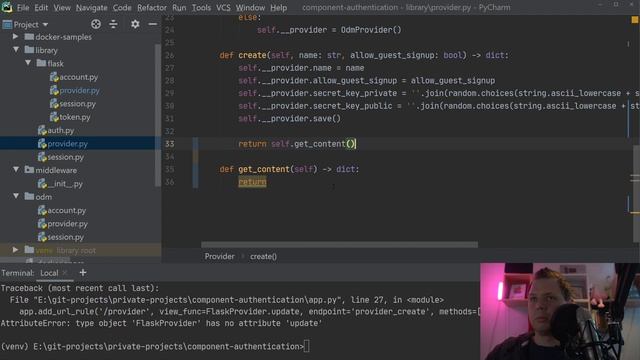Open provider.py under odm folder

click(68, 224)
